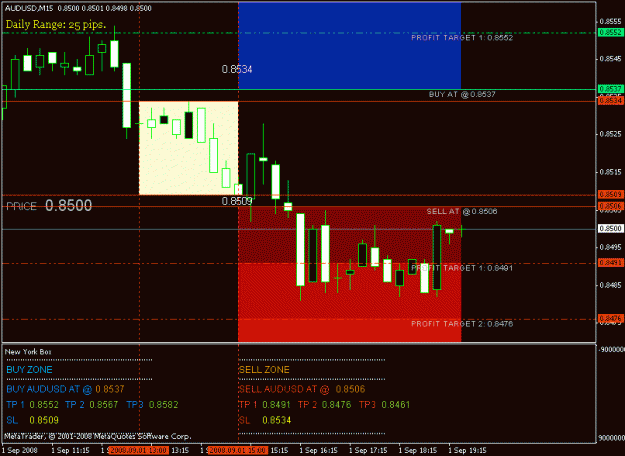
Task: Click the '1 Sep 11:15' time axis label
Action: point(71,450)
